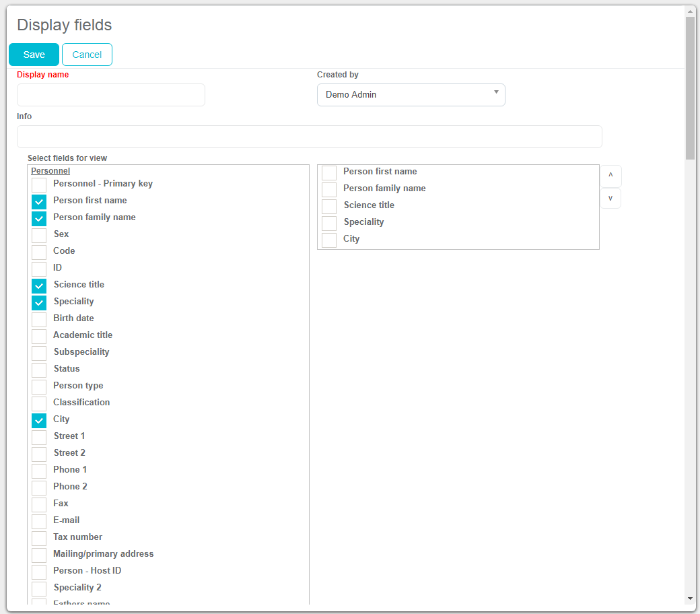
Task: Select Science title in the right-hand list
Action: (329, 206)
